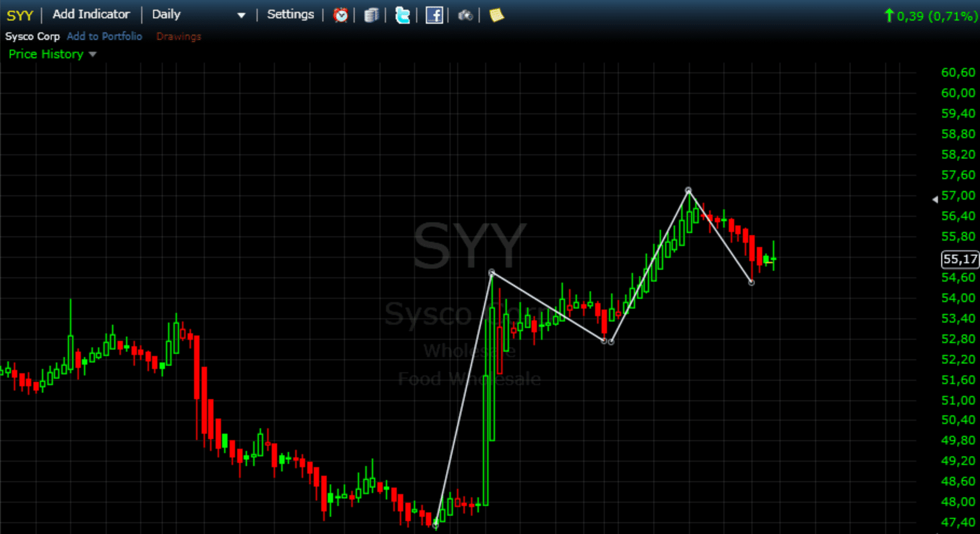Image resolution: width=980 pixels, height=534 pixels.
Task: Click the small arrow marker beside 57,00
Action: point(935,200)
